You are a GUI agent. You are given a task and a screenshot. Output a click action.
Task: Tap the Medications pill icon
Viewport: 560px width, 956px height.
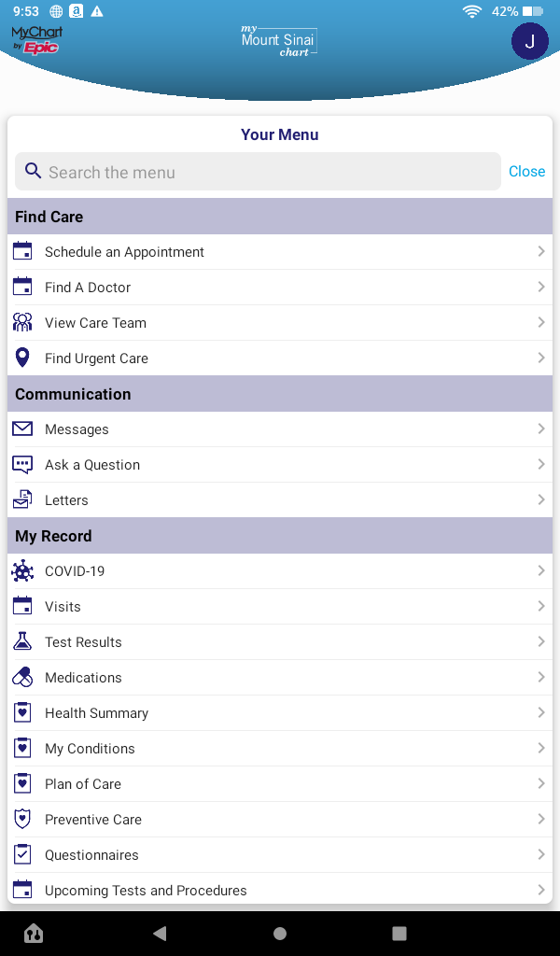pos(22,678)
